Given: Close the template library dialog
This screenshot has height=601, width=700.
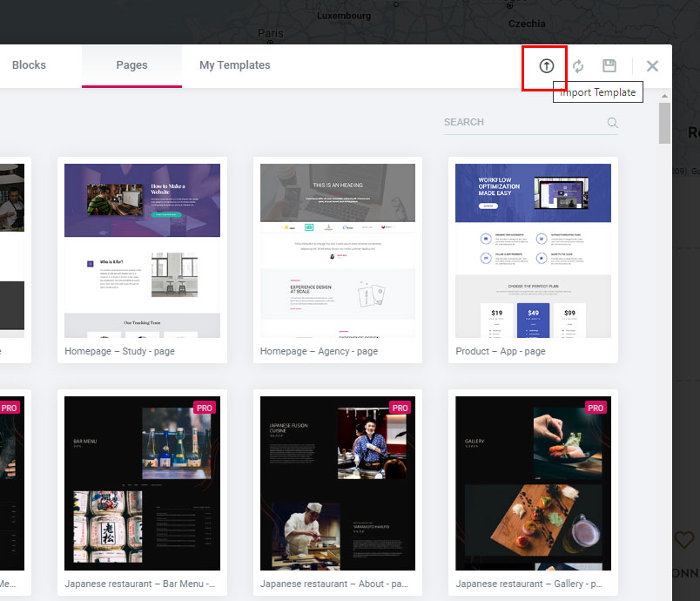Looking at the screenshot, I should point(652,66).
